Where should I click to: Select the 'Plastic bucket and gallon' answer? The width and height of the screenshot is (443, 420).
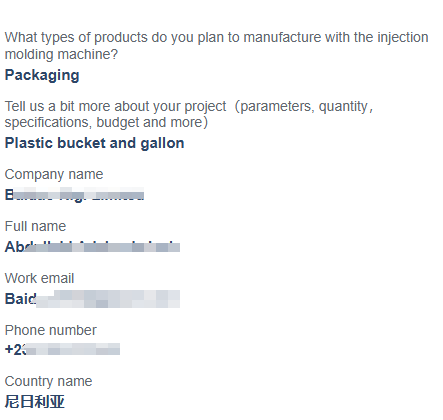94,143
